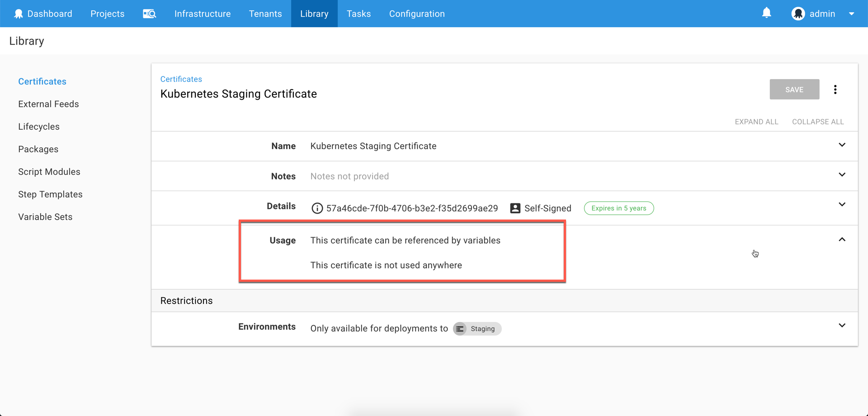The height and width of the screenshot is (416, 868).
Task: Open Script Modules in the sidebar
Action: [x=49, y=172]
